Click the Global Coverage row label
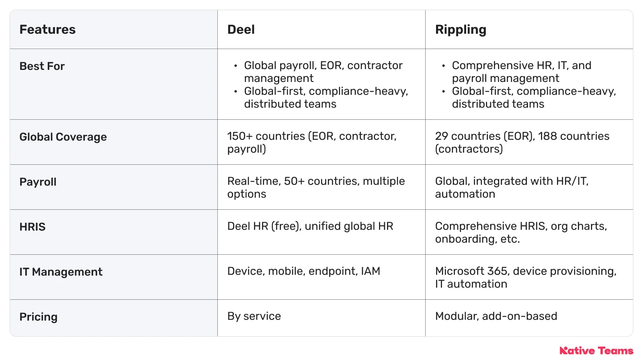The image size is (643, 364). [x=63, y=137]
